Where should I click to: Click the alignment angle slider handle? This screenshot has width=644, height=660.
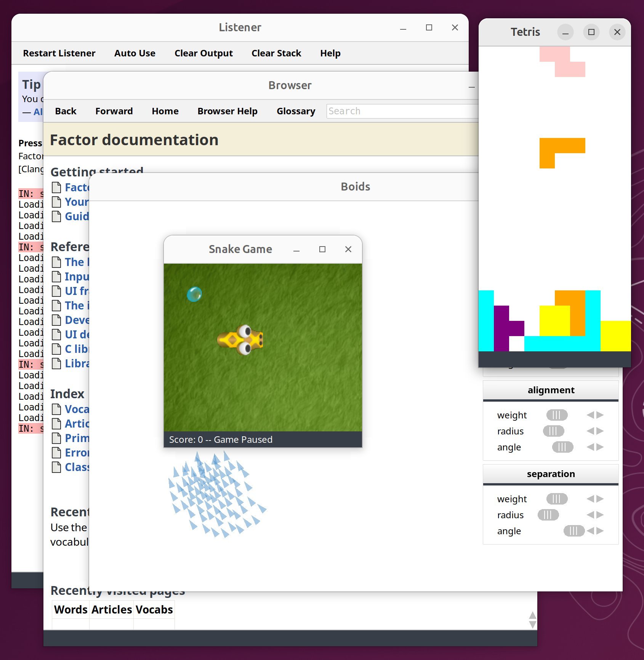(562, 447)
